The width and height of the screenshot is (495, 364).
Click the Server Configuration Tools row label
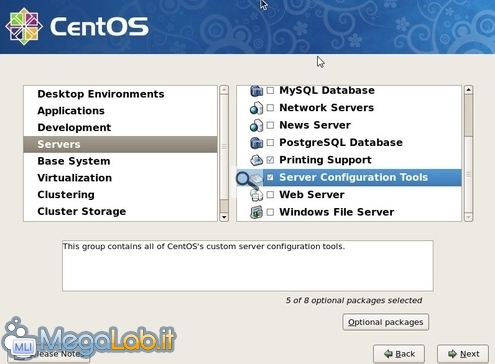coord(353,177)
